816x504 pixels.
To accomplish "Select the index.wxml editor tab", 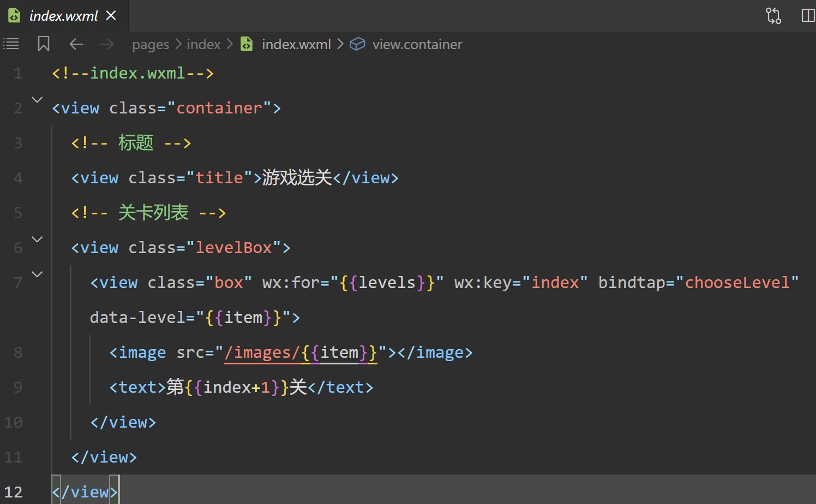I will (63, 16).
